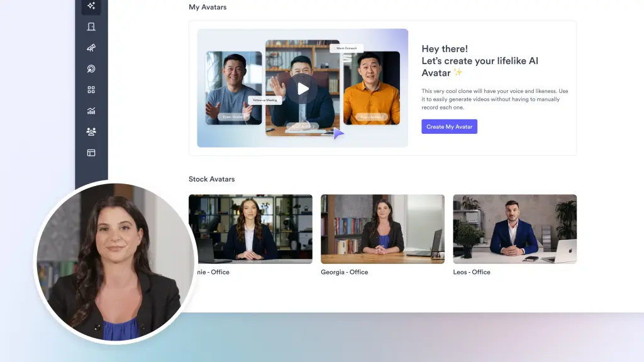Viewport: 644px width, 362px height.
Task: Click the orange-shirt avatar in preview
Action: pos(371,88)
